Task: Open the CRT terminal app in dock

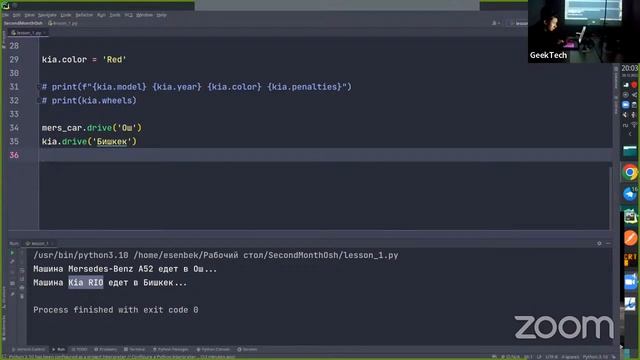Action: pos(630,260)
